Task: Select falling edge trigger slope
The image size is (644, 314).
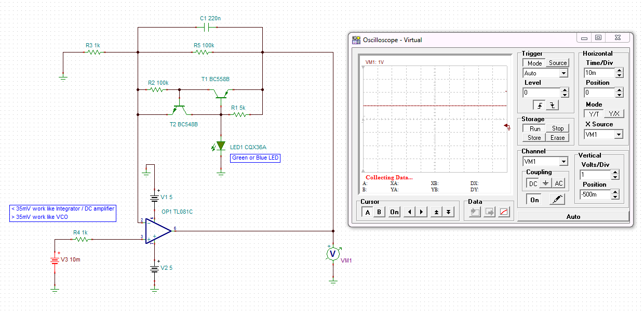Action: (x=552, y=106)
